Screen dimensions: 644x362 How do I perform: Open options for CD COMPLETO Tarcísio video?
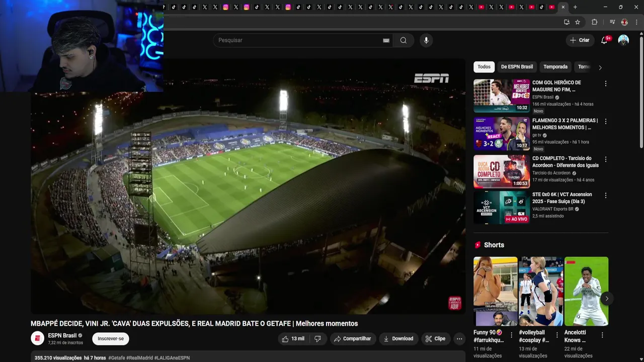pos(606,159)
